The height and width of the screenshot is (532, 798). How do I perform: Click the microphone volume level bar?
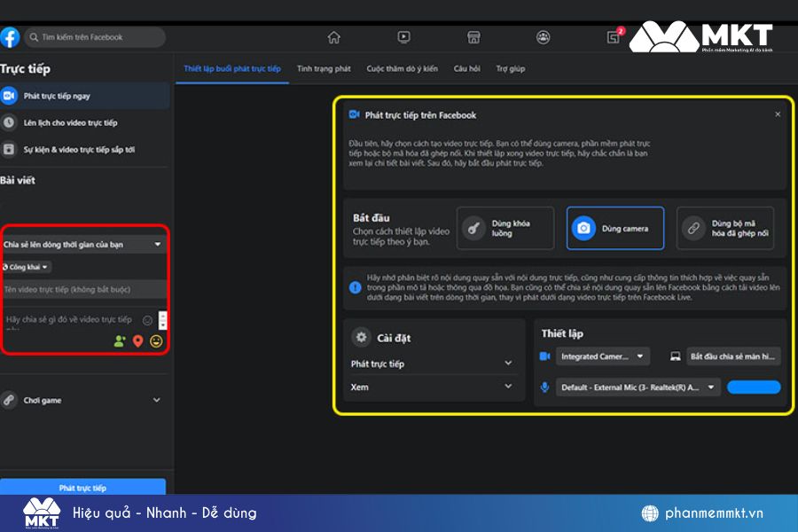coord(754,387)
